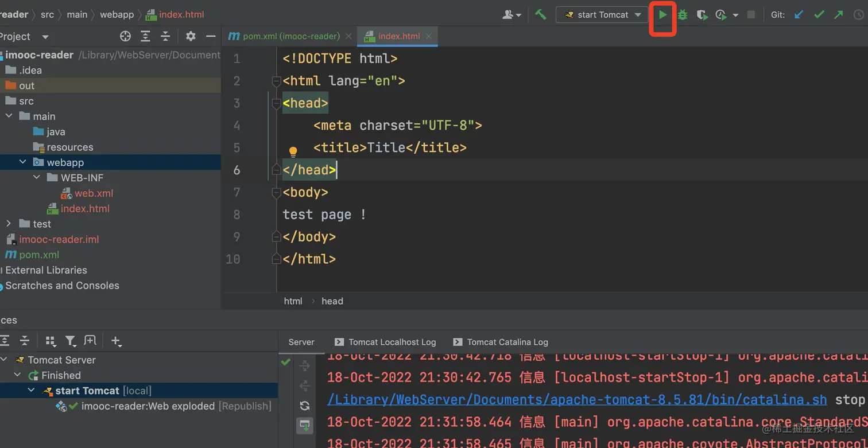The width and height of the screenshot is (868, 448).
Task: Open the Project view selector dropdown
Action: click(45, 37)
